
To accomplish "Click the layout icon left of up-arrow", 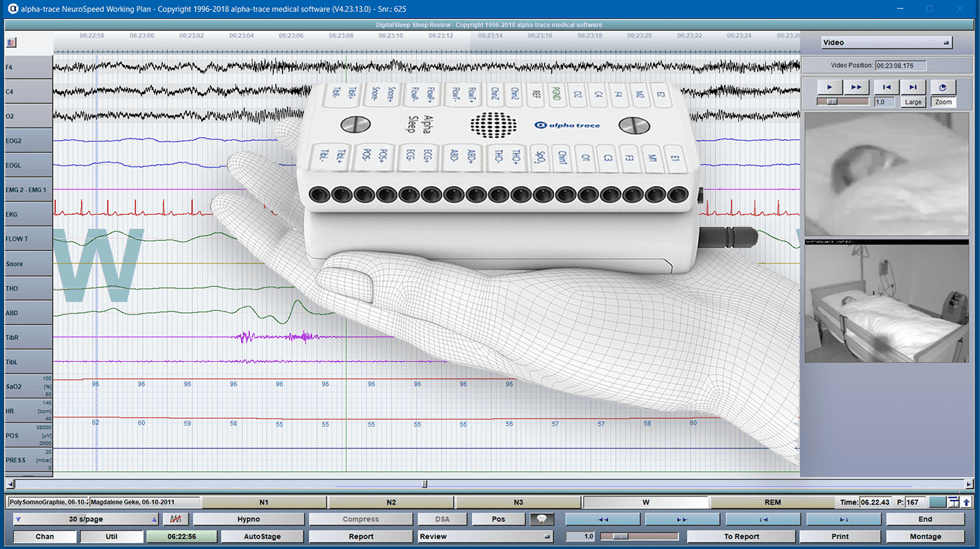I will pos(953,502).
